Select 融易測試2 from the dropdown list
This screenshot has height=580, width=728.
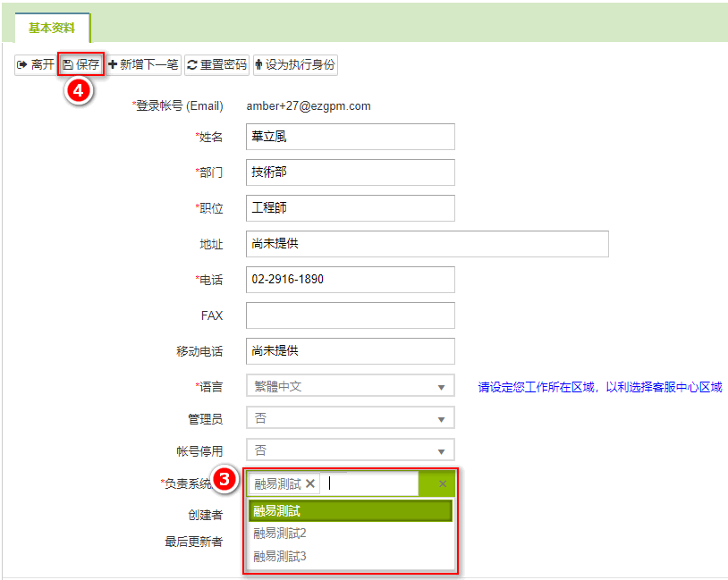pyautogui.click(x=351, y=534)
